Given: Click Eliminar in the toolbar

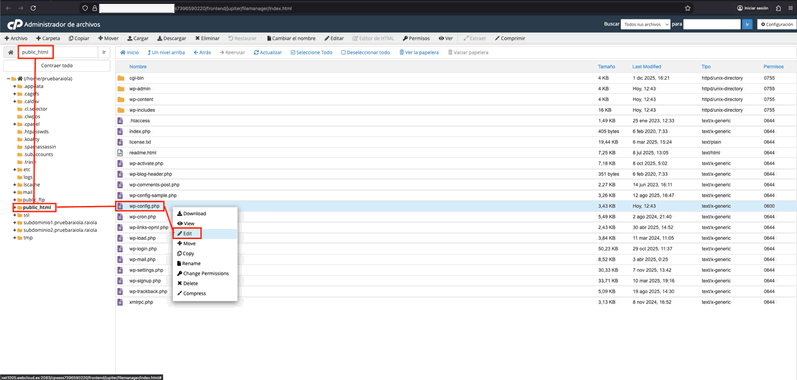Looking at the screenshot, I should (x=207, y=38).
